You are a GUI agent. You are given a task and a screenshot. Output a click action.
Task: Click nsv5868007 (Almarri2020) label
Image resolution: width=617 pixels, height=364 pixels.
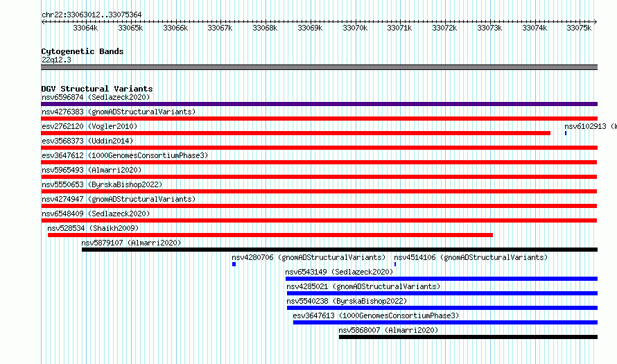click(x=388, y=330)
